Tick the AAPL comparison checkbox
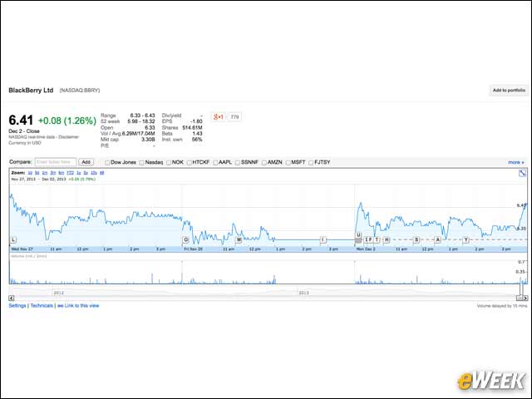Screen dimensions: 532x399 (x=215, y=163)
